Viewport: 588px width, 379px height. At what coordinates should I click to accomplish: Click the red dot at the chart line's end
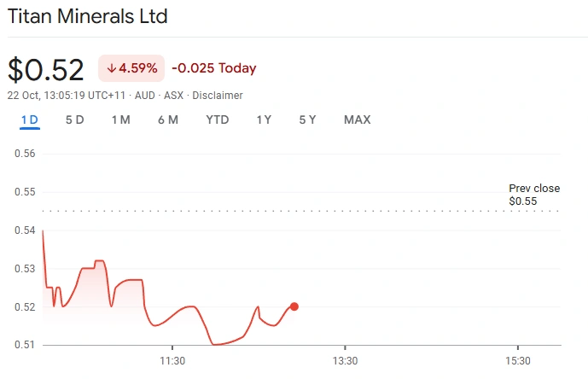(294, 306)
